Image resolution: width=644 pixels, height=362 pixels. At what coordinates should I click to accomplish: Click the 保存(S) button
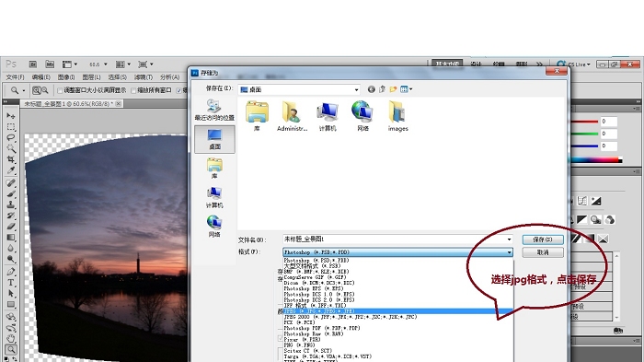click(x=543, y=239)
